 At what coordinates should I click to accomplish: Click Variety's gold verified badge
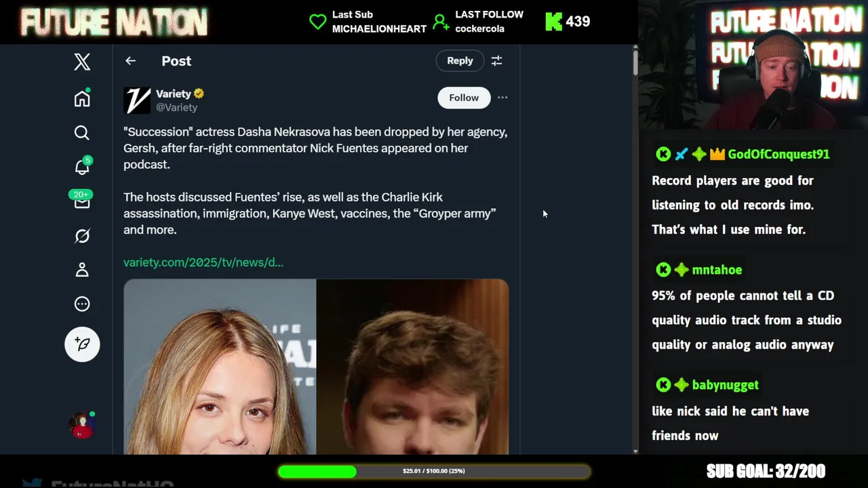(199, 94)
